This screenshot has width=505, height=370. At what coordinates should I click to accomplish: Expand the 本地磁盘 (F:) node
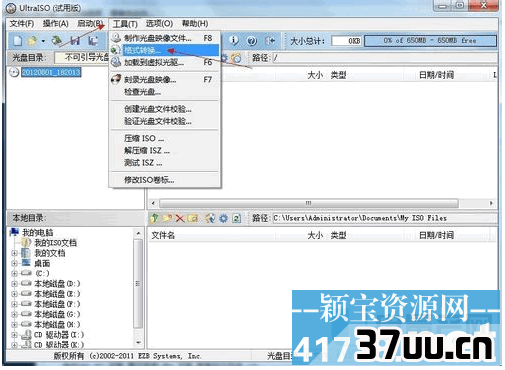click(14, 304)
